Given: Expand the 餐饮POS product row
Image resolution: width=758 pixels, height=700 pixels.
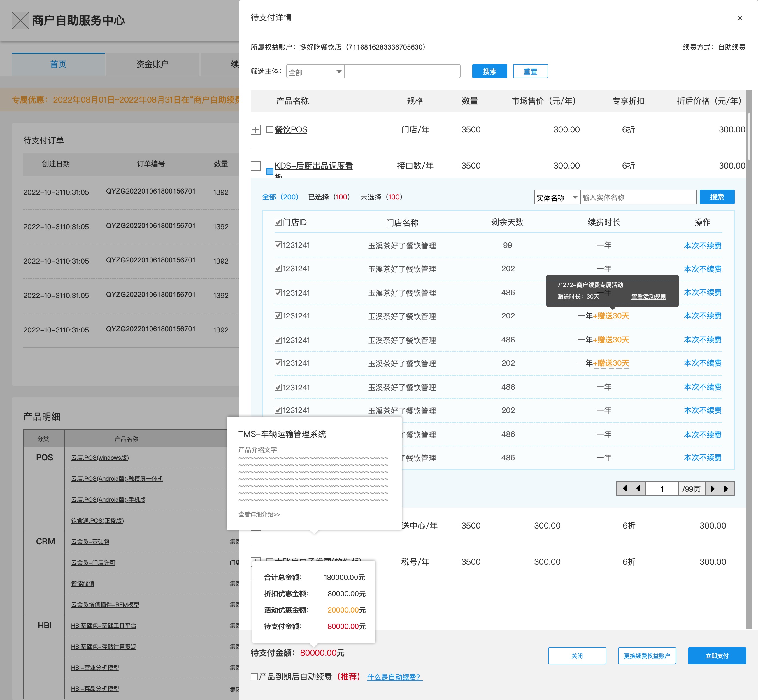Looking at the screenshot, I should pyautogui.click(x=256, y=130).
